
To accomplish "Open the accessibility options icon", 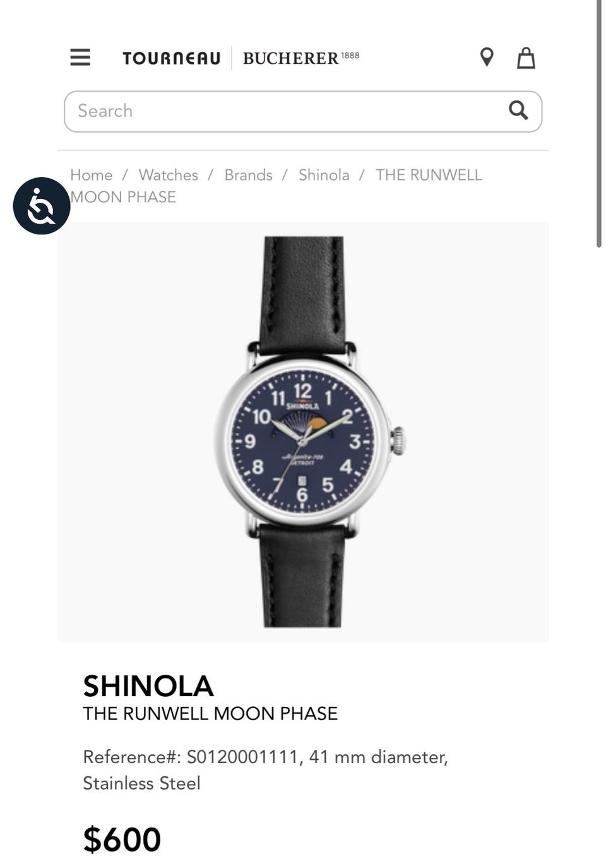I will point(42,206).
